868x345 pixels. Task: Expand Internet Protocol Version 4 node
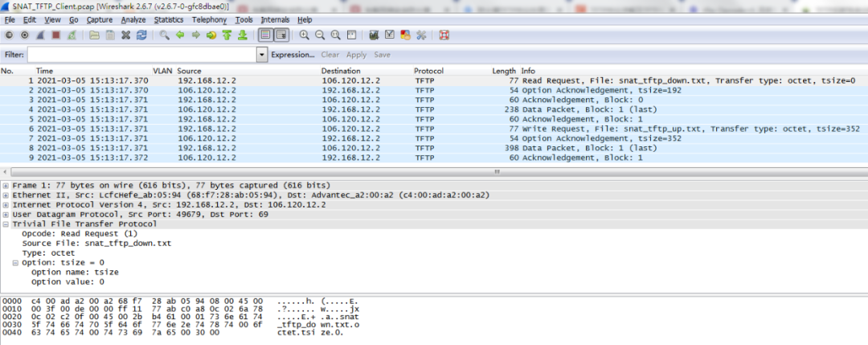point(6,205)
